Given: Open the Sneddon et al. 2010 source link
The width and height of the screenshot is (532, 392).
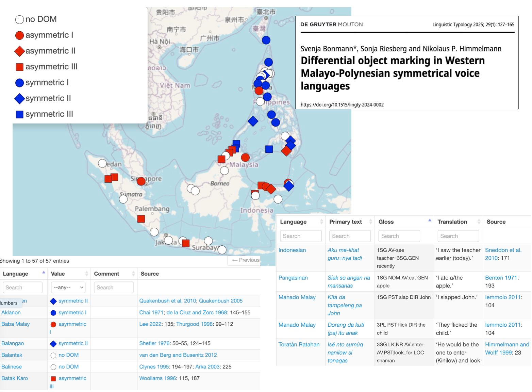Looking at the screenshot, I should (503, 250).
